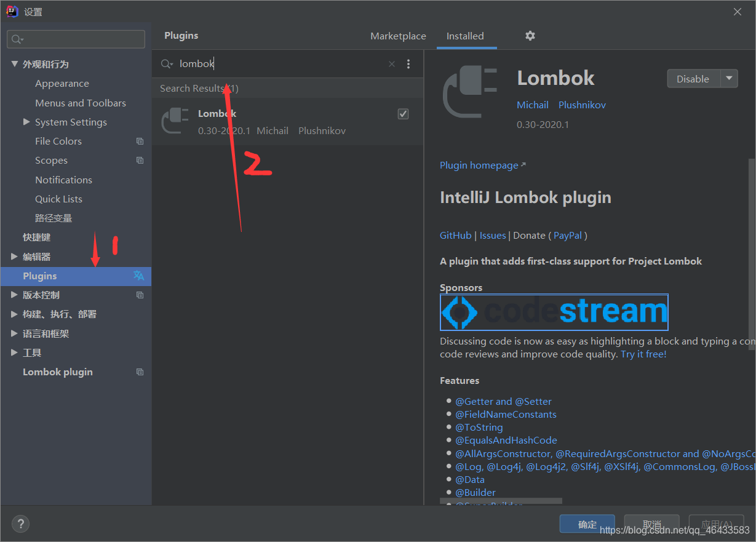
Task: Collapse the 外观和行为 section
Action: pos(15,64)
